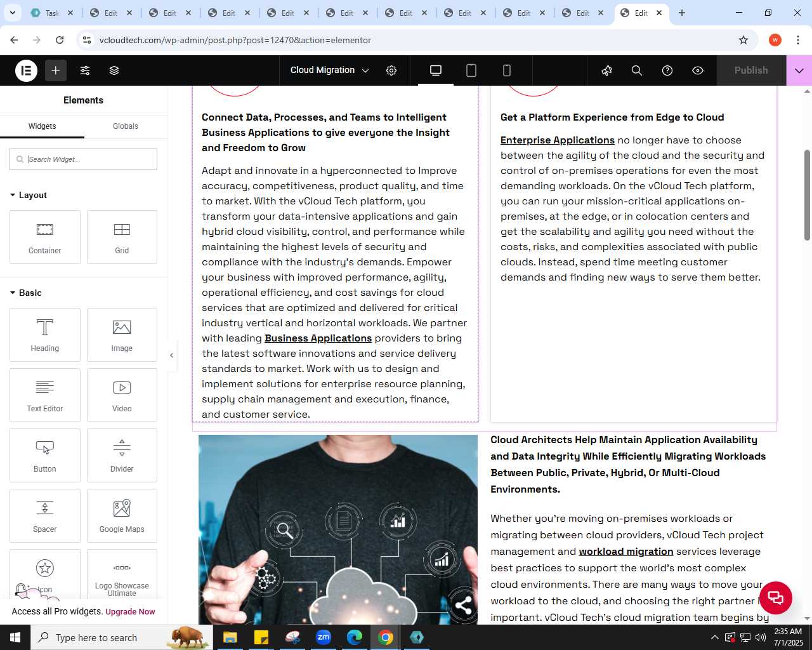
Task: Click the 'Connect Data, Processes' heading
Action: click(x=325, y=133)
